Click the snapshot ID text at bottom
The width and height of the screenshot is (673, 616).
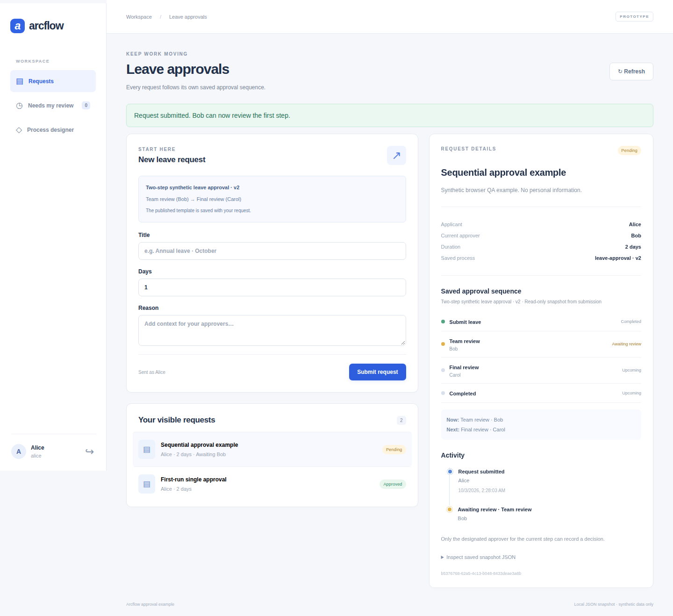(x=481, y=573)
